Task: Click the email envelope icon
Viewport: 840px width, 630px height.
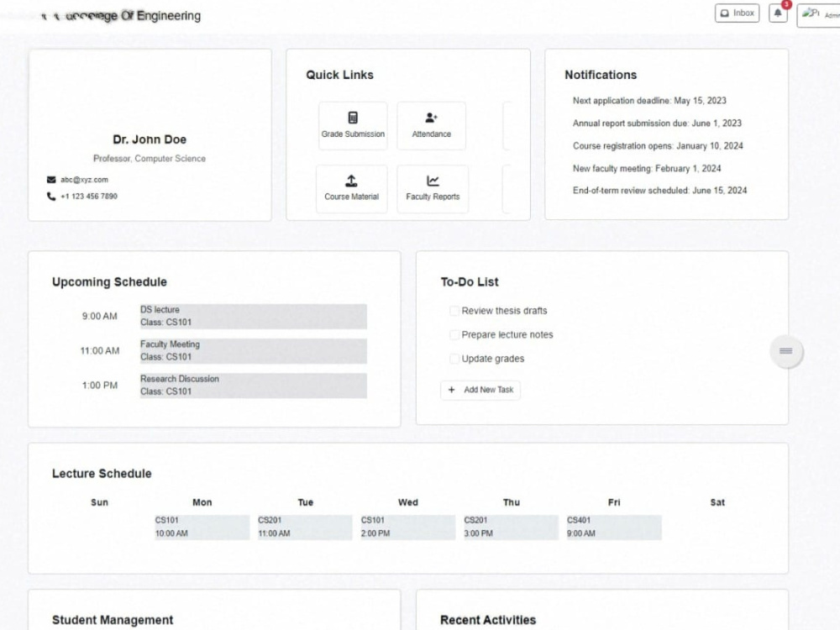Action: (51, 180)
